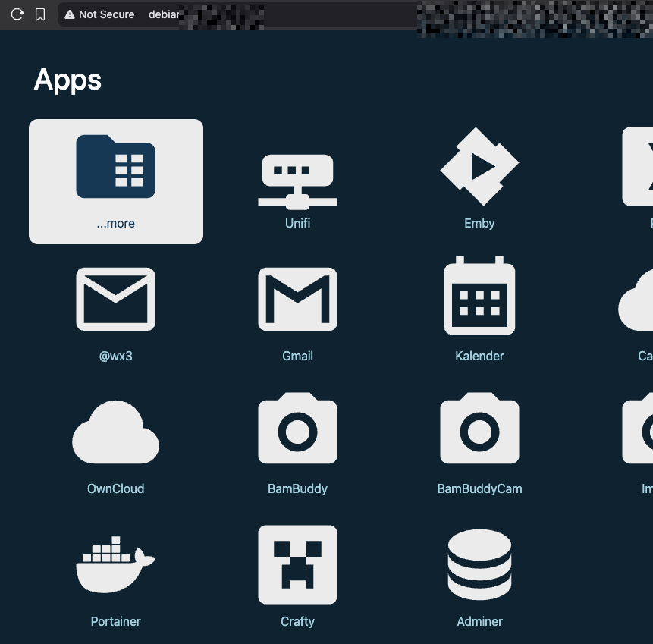This screenshot has height=644, width=653.
Task: Open the ...more apps folder icon
Action: [x=115, y=166]
